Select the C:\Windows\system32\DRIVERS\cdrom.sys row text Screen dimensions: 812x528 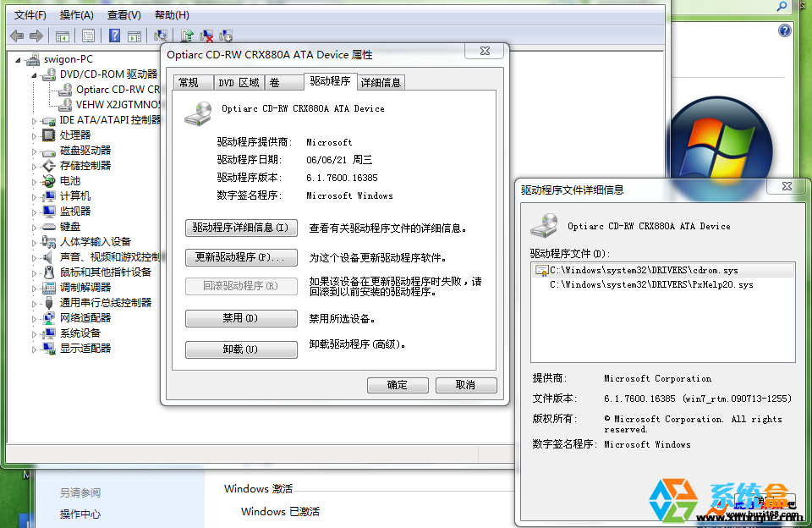[644, 271]
